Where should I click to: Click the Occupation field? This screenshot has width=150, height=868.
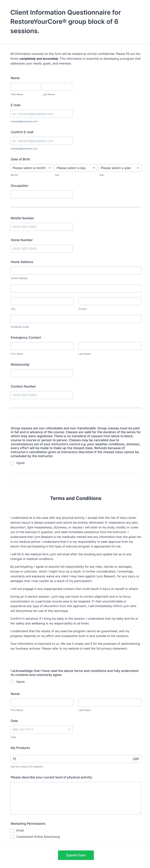click(42, 194)
